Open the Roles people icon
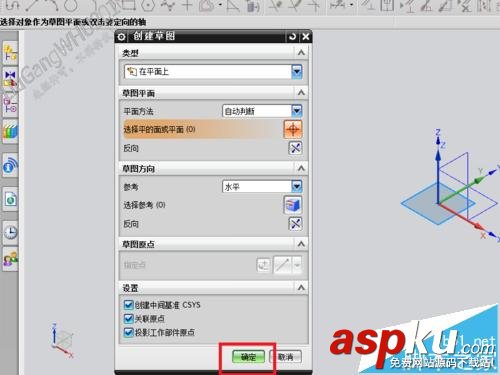This screenshot has height=375, width=500. 10,258
